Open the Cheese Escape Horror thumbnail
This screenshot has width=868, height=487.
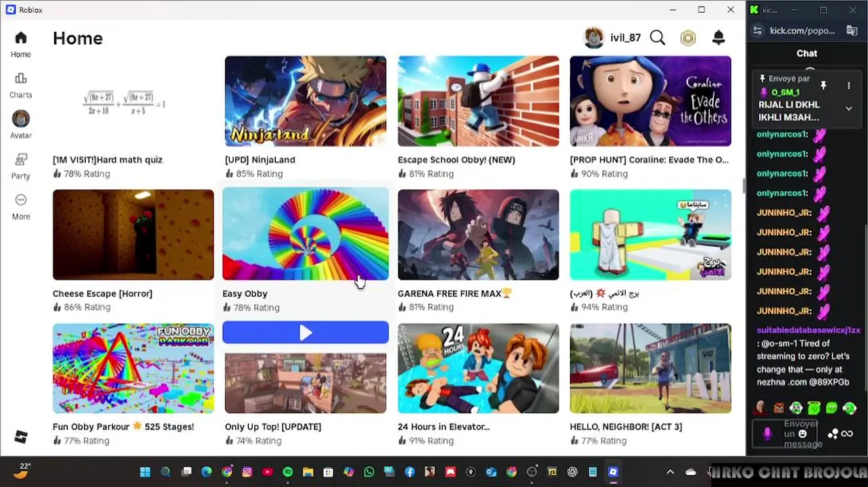[133, 235]
